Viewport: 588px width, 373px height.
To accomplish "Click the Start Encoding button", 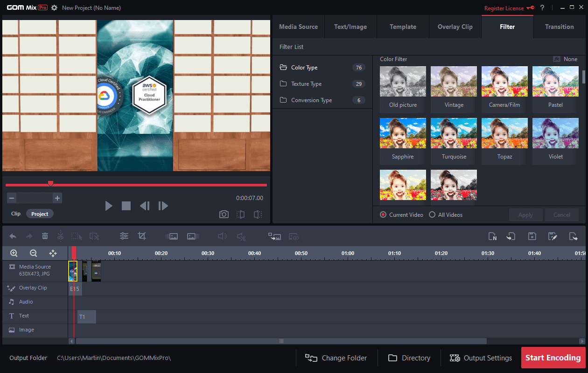I will point(553,358).
